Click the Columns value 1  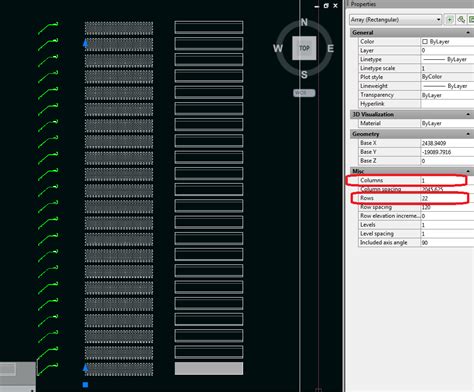point(447,180)
